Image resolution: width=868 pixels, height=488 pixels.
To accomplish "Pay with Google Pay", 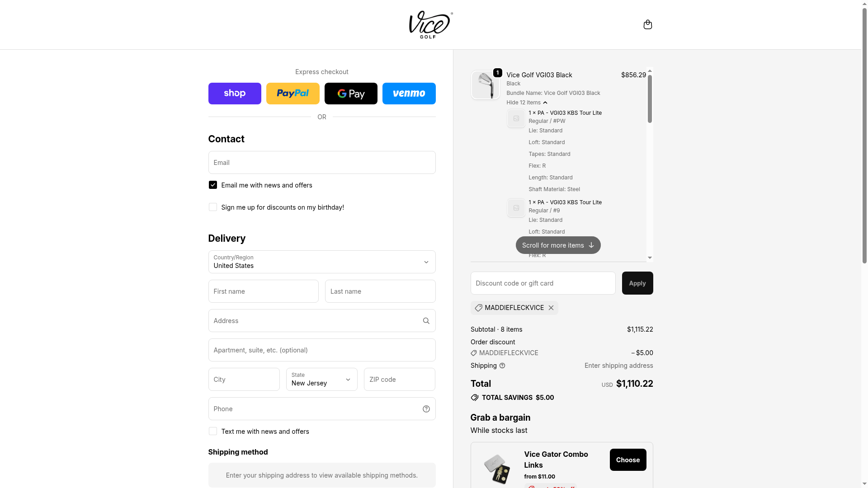I will click(351, 94).
